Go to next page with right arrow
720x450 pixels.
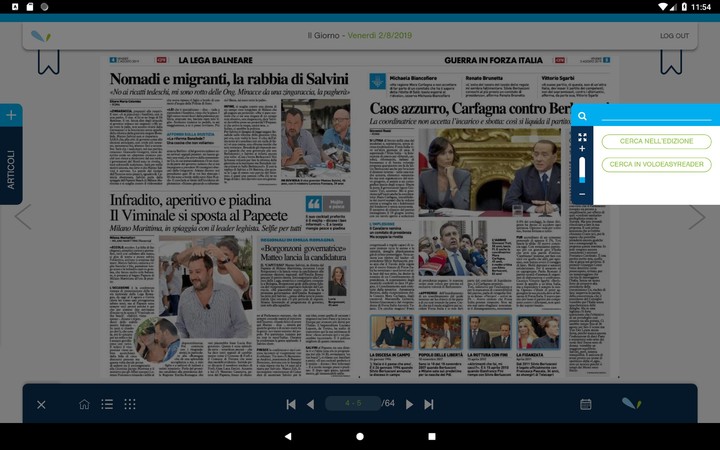(697, 217)
